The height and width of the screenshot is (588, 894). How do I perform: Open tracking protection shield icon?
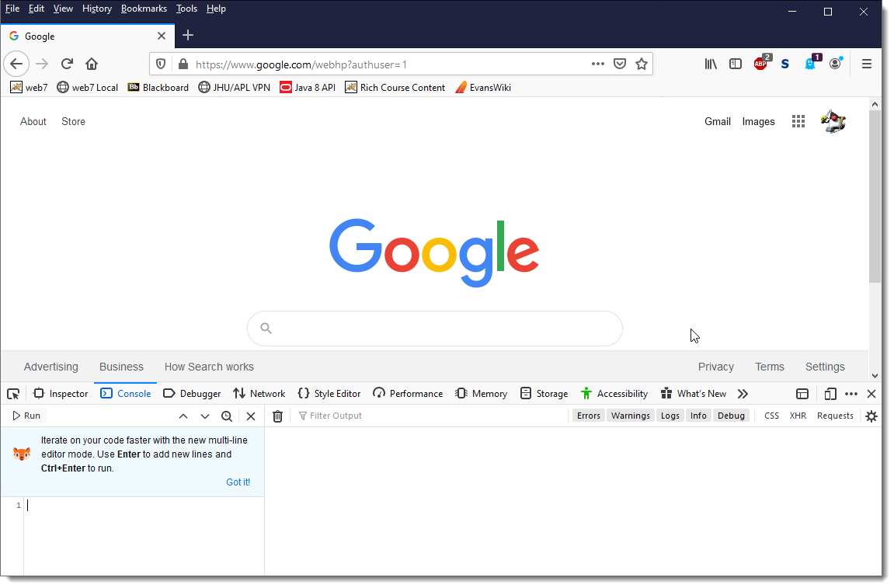[x=161, y=64]
